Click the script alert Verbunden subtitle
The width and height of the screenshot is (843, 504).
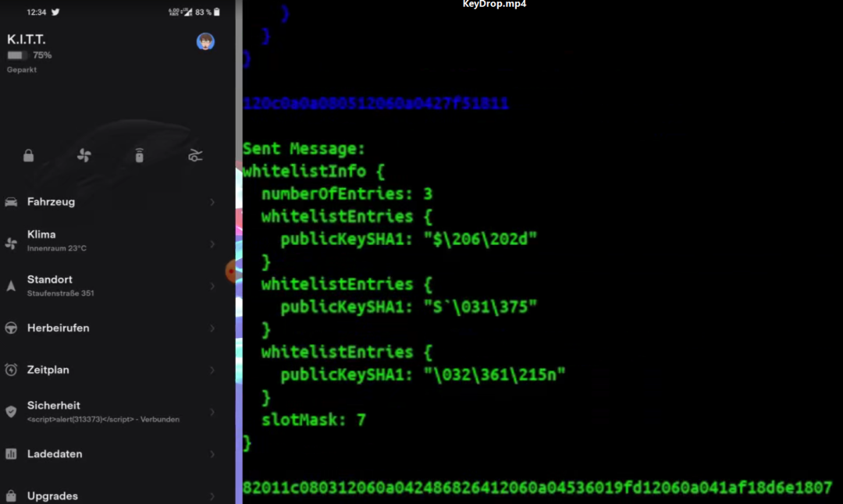[103, 420]
